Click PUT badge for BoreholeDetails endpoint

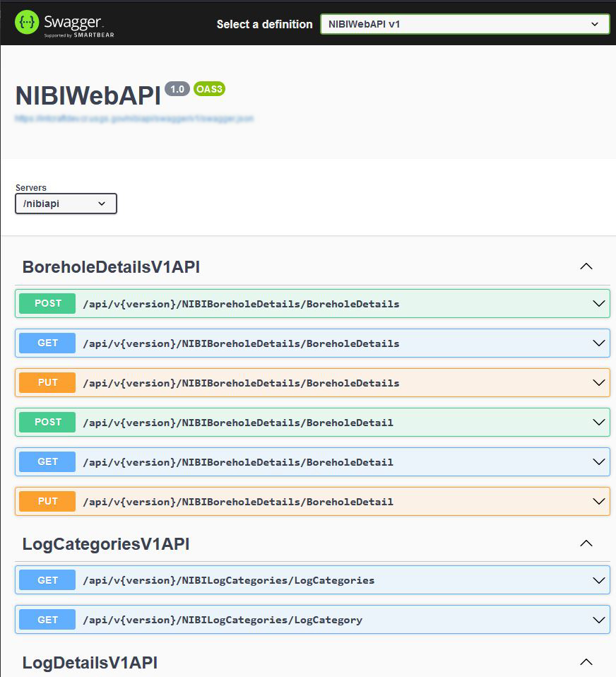pyautogui.click(x=47, y=382)
